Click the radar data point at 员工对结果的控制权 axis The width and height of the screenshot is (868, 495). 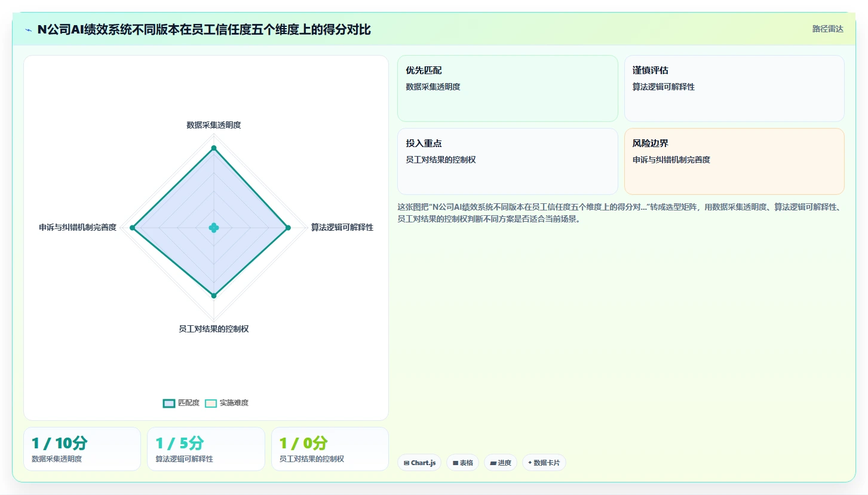pyautogui.click(x=214, y=295)
